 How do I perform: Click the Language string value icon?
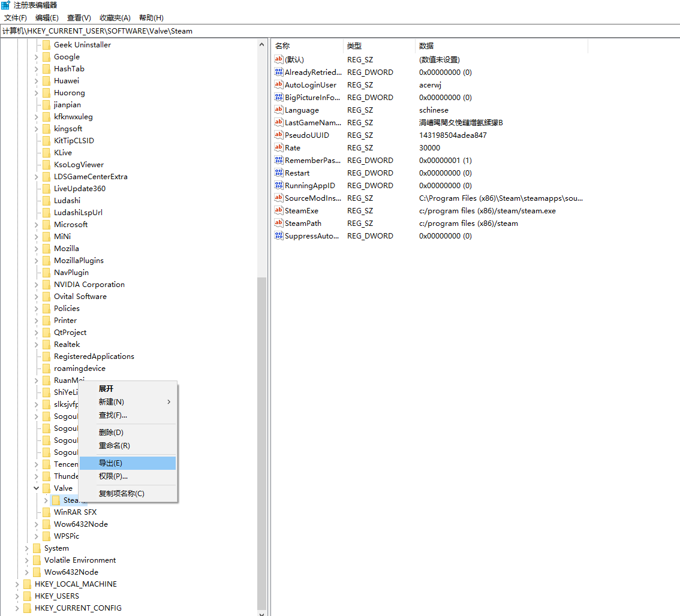pos(278,110)
